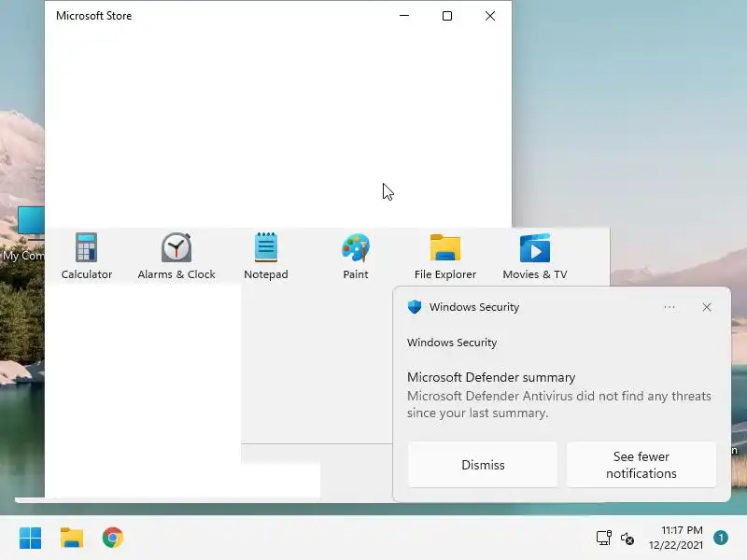This screenshot has height=560, width=747.
Task: Close the Windows Security notification
Action: pyautogui.click(x=707, y=307)
